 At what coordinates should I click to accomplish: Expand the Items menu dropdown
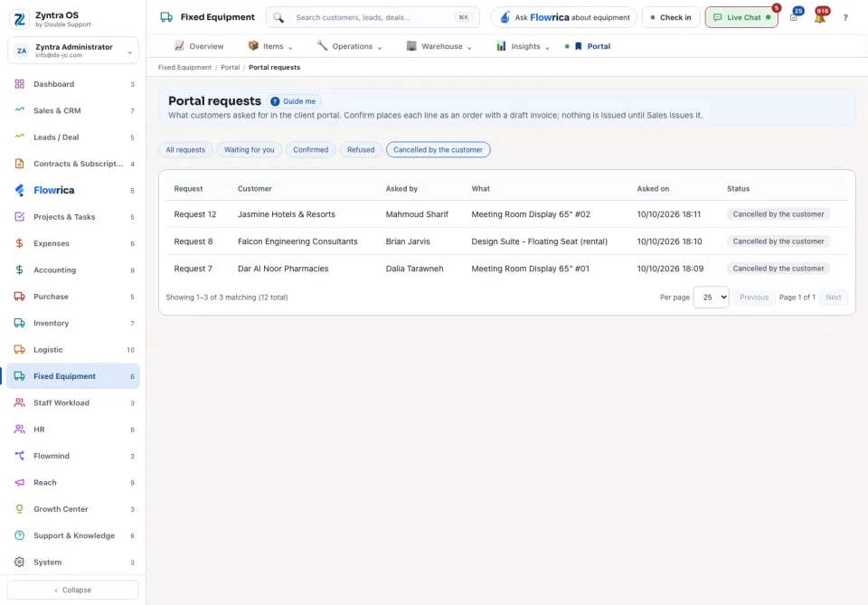tap(270, 46)
